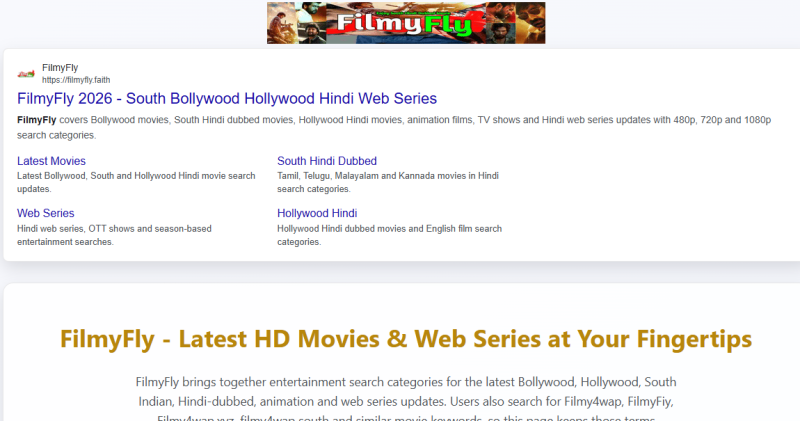The width and height of the screenshot is (800, 421).
Task: Open the small FilmyFly favicon icon
Action: coord(26,74)
